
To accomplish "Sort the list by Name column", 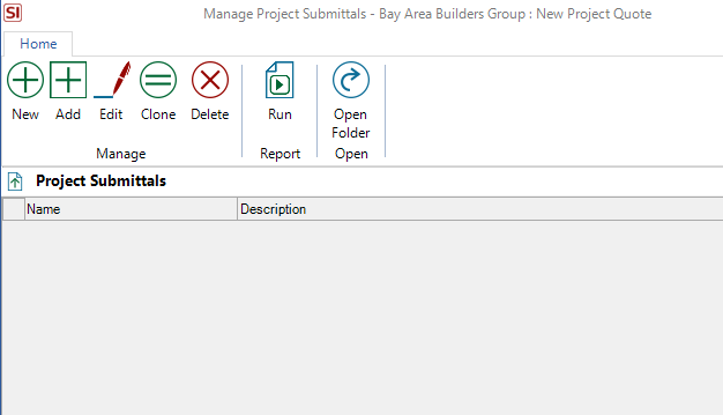I will [x=131, y=209].
